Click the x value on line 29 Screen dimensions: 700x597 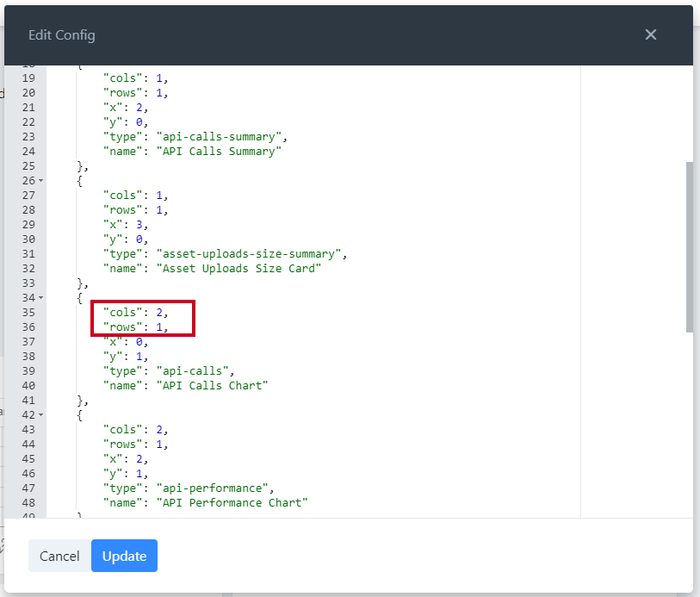tap(139, 225)
